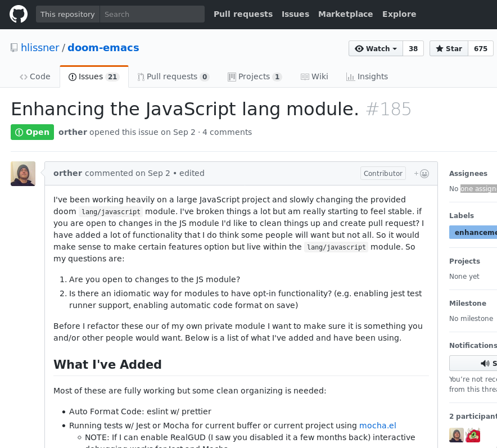Switch to the Issues 21 tab
Image resolution: width=497 pixels, height=448 pixels.
pyautogui.click(x=94, y=76)
